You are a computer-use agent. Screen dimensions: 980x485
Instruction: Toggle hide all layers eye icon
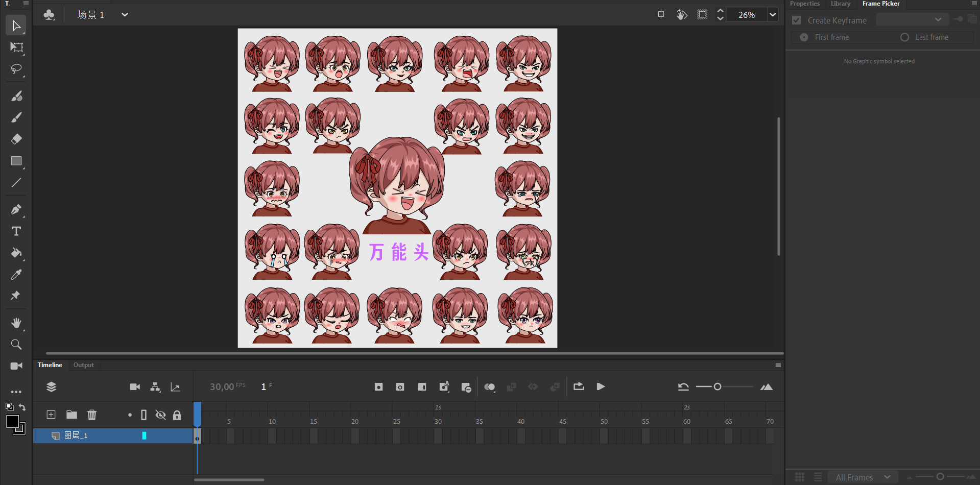(160, 415)
